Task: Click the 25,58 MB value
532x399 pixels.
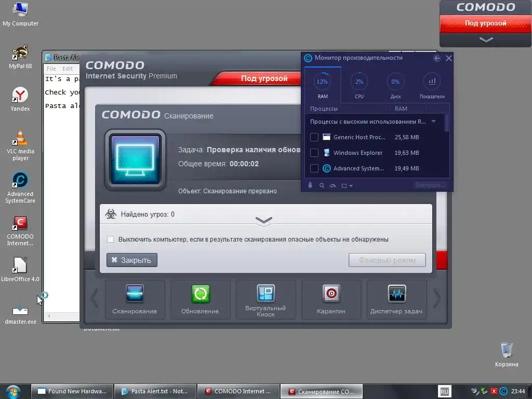Action: (407, 137)
